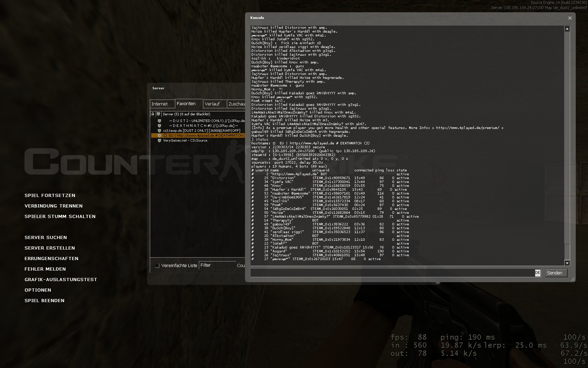Click status row for player "Distorsion"

[330, 178]
